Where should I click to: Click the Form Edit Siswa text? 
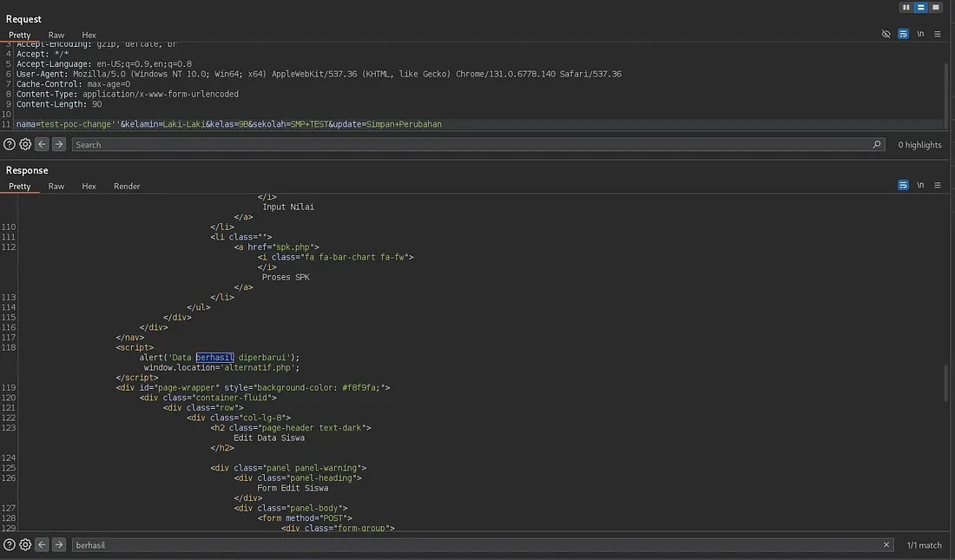click(293, 488)
